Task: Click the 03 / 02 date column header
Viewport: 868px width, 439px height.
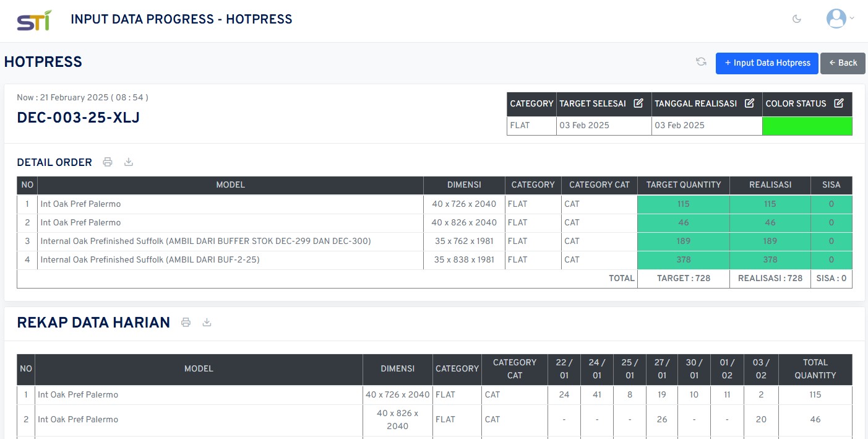Action: click(x=761, y=369)
